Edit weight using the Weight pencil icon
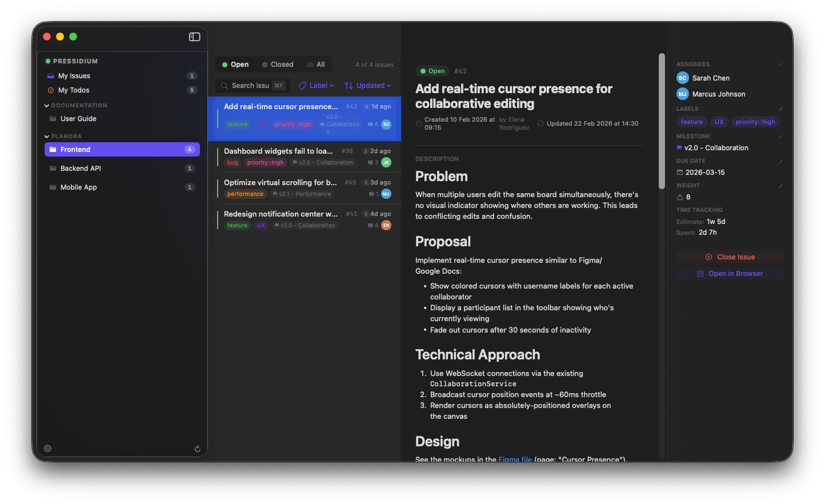This screenshot has height=504, width=825. [x=780, y=185]
